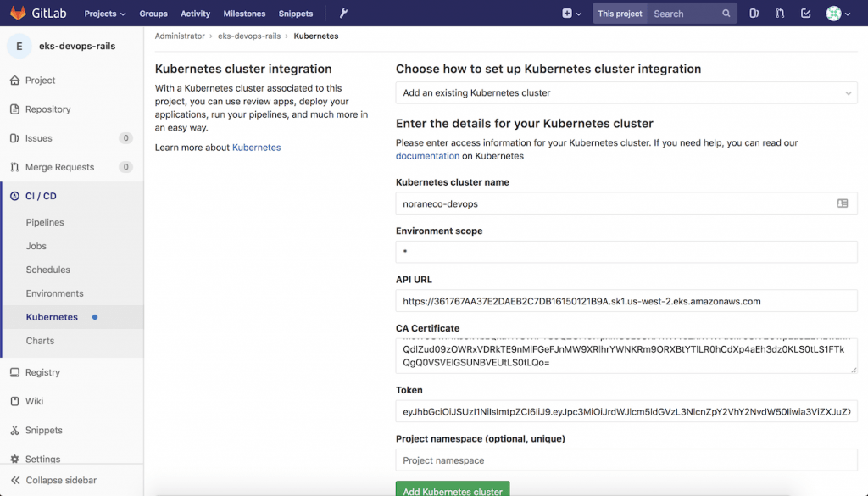
Task: Click the API URL input field
Action: pos(626,301)
